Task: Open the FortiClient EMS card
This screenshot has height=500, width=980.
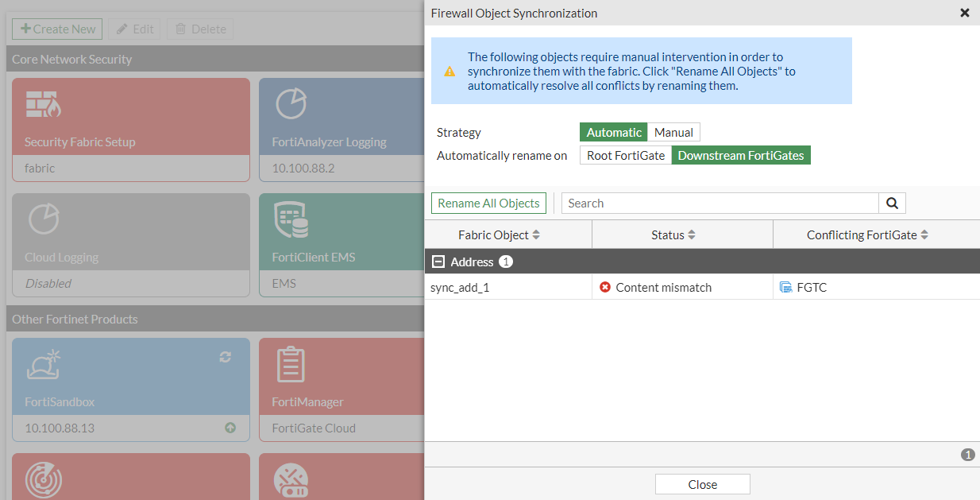Action: [x=342, y=245]
